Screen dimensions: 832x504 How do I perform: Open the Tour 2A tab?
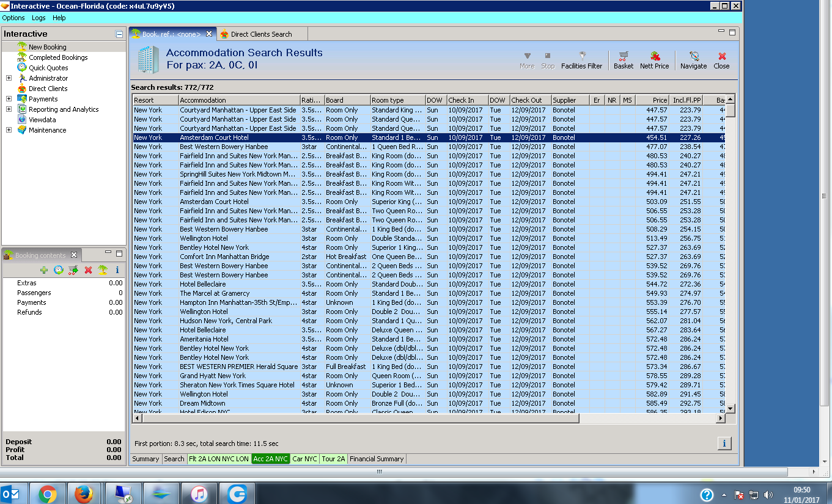tap(334, 459)
